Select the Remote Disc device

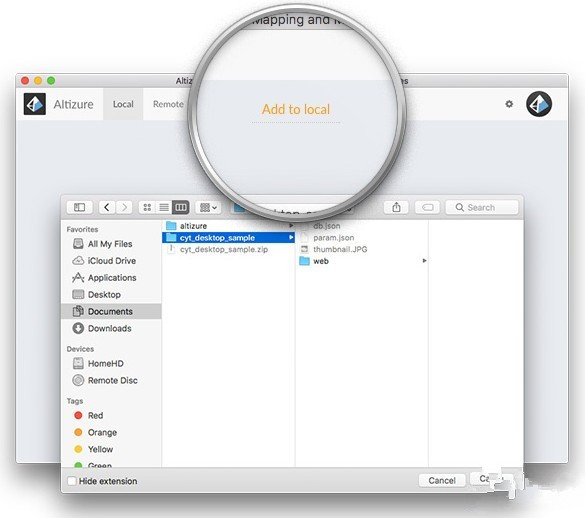point(111,380)
